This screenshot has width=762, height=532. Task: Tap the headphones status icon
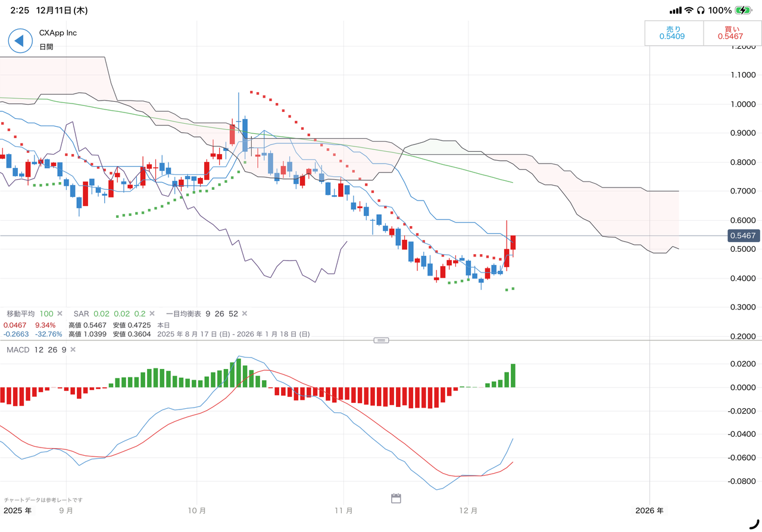(x=701, y=10)
